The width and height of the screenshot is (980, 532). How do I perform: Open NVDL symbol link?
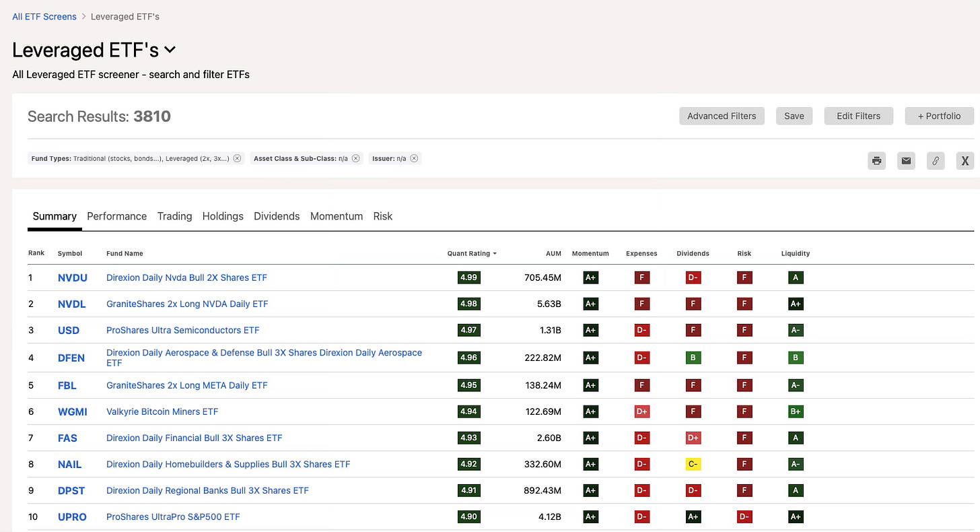pyautogui.click(x=72, y=304)
